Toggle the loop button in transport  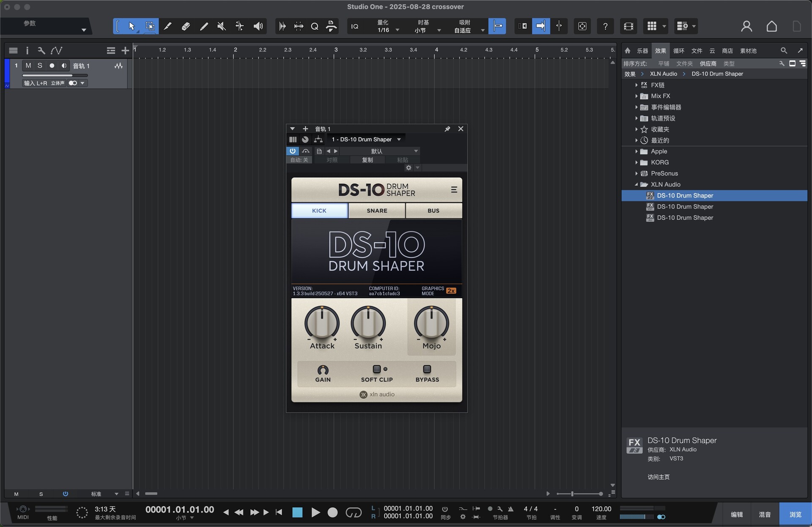coord(354,513)
